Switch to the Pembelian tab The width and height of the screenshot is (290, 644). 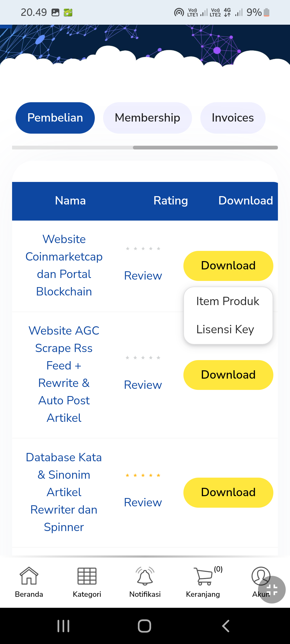point(55,118)
